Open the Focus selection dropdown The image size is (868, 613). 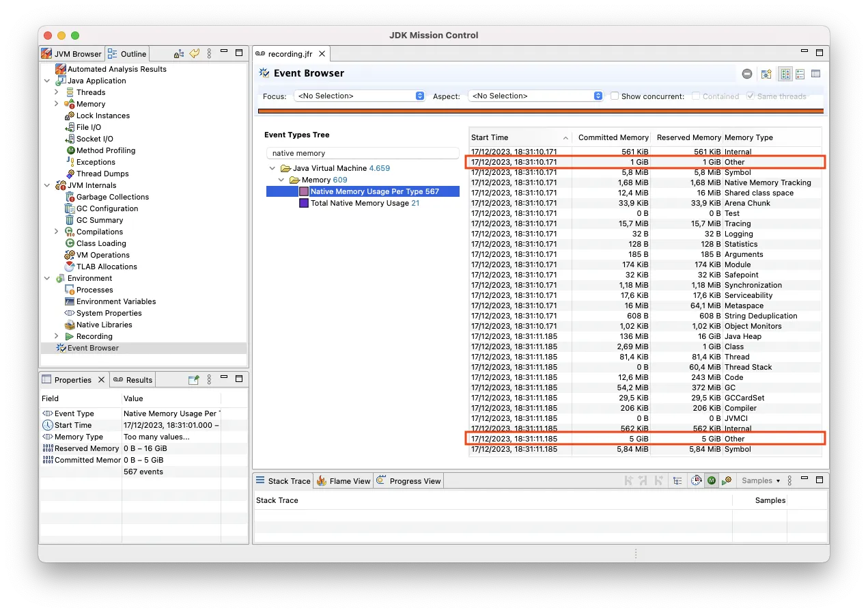pos(360,96)
